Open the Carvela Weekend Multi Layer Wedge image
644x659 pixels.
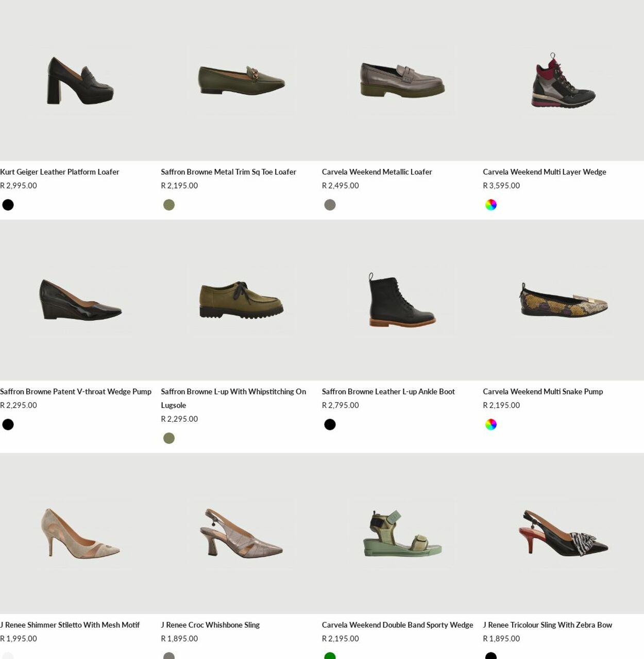pyautogui.click(x=563, y=80)
